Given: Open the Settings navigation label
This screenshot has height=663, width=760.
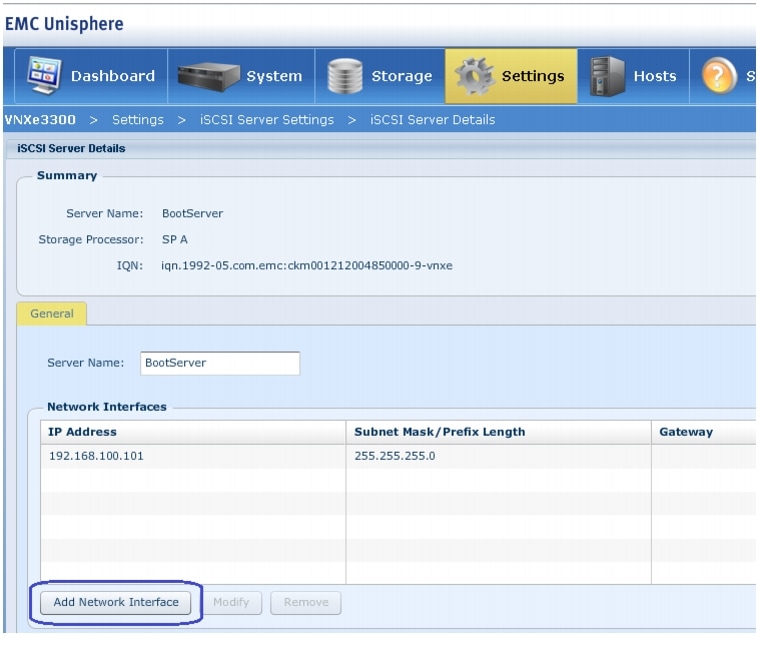Looking at the screenshot, I should [x=533, y=76].
